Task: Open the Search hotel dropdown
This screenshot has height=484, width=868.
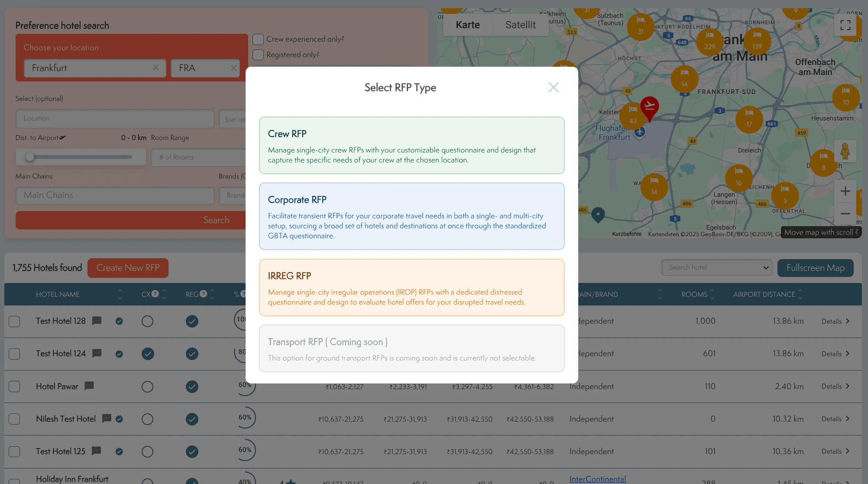Action: [x=716, y=267]
